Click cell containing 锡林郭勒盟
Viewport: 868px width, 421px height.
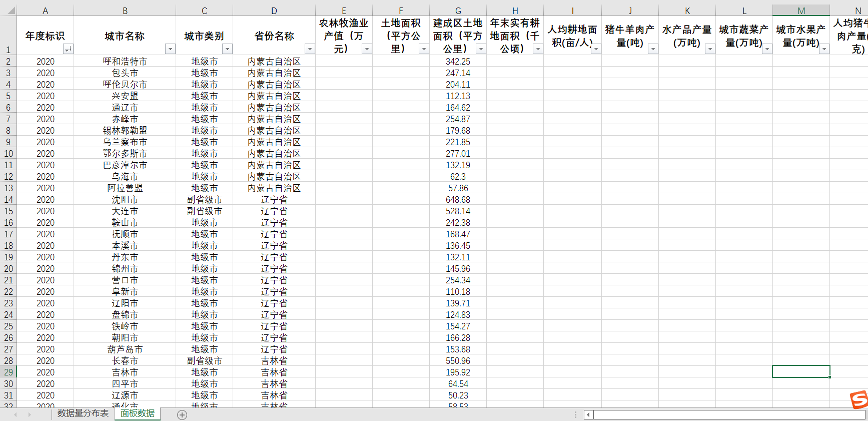coord(125,131)
